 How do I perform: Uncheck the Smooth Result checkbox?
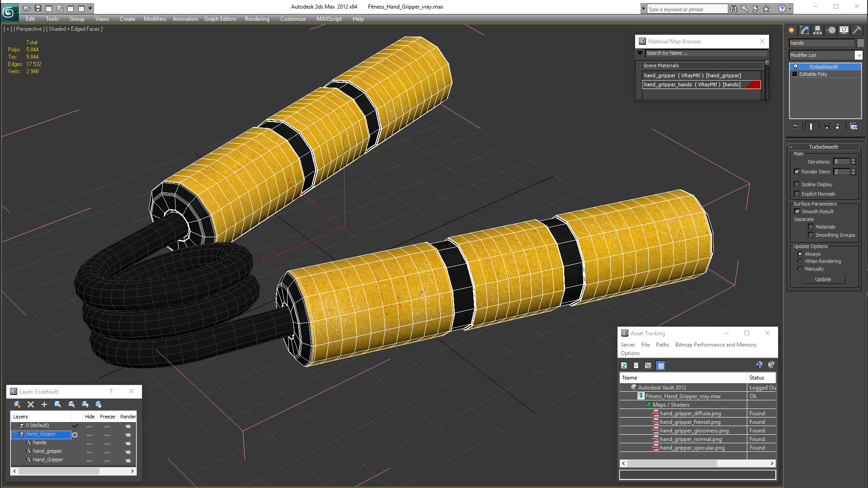pyautogui.click(x=797, y=211)
